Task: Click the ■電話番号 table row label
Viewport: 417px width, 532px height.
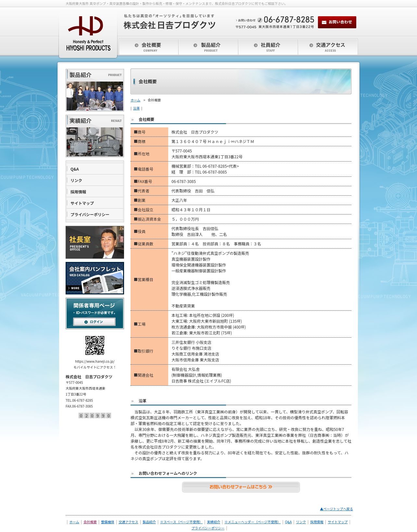Action: click(x=144, y=169)
